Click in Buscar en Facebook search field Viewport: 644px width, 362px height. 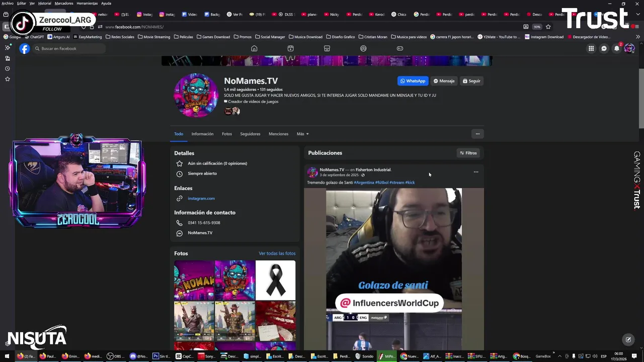(69, 48)
